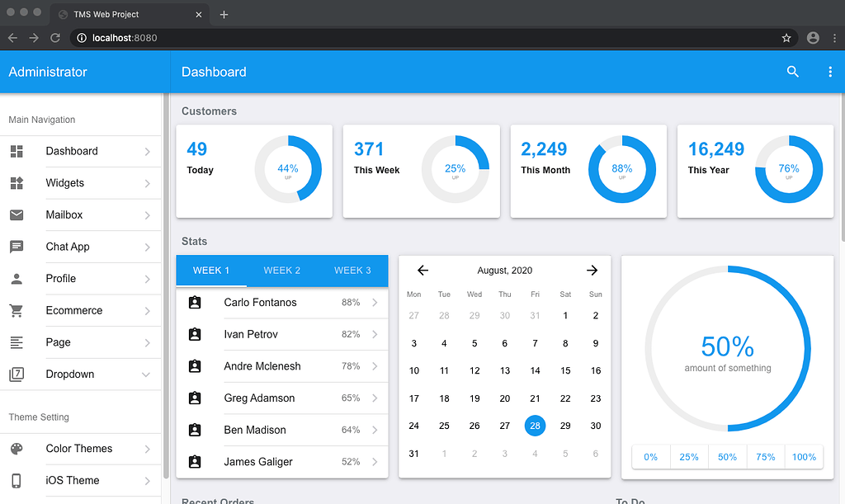Open the header overflow three-dot menu
This screenshot has width=845, height=504.
(830, 72)
